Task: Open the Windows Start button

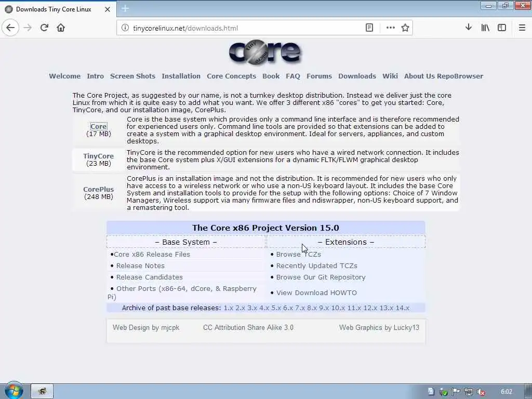Action: (14, 391)
